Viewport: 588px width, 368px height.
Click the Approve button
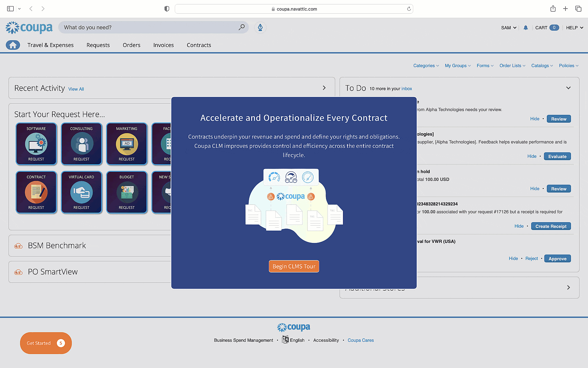[x=557, y=259]
